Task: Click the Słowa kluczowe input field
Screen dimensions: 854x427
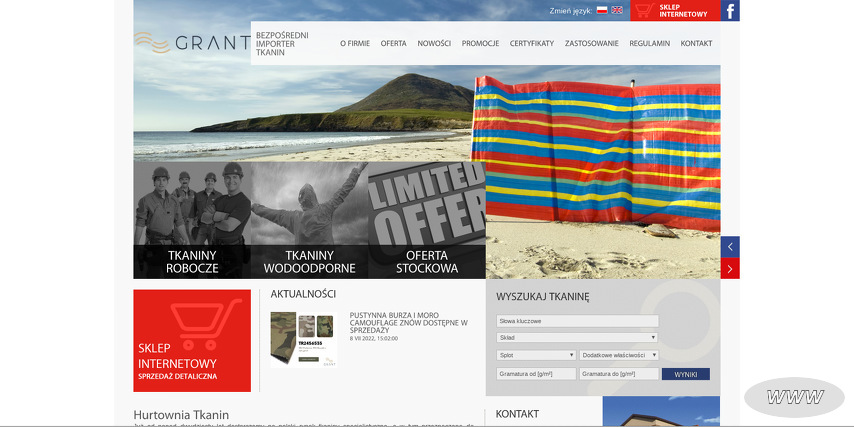Action: 577,321
